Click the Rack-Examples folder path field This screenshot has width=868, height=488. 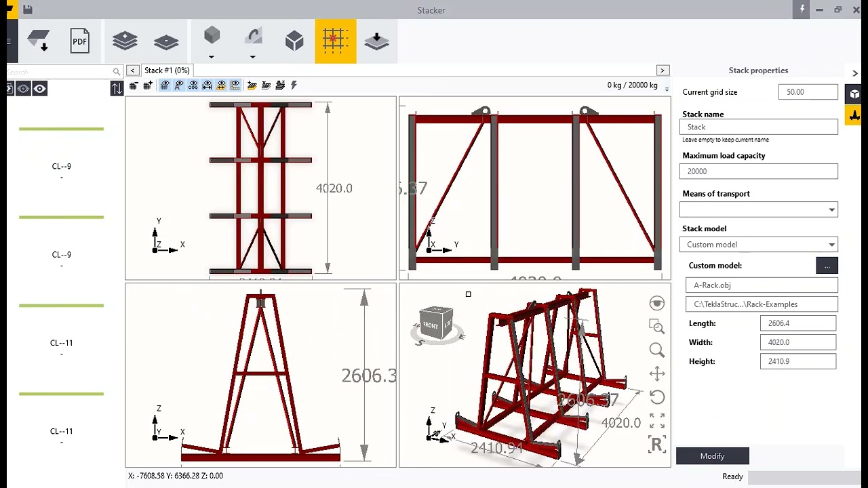[x=762, y=304]
